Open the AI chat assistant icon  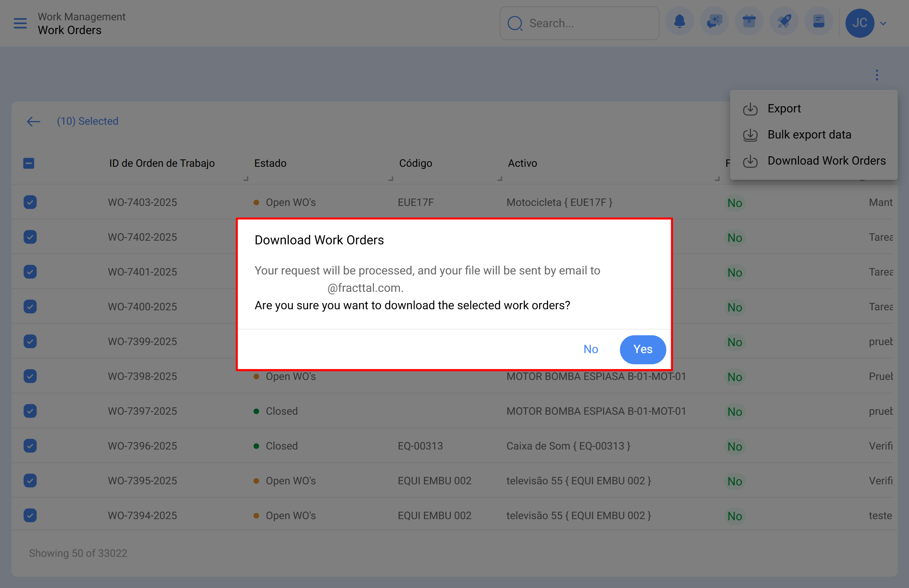point(714,22)
